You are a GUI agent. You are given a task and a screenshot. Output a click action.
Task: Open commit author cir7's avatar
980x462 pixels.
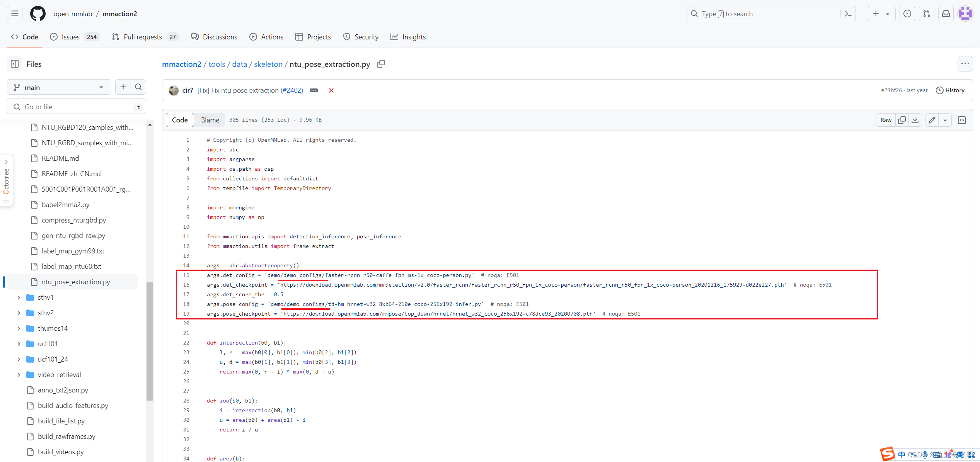[174, 90]
